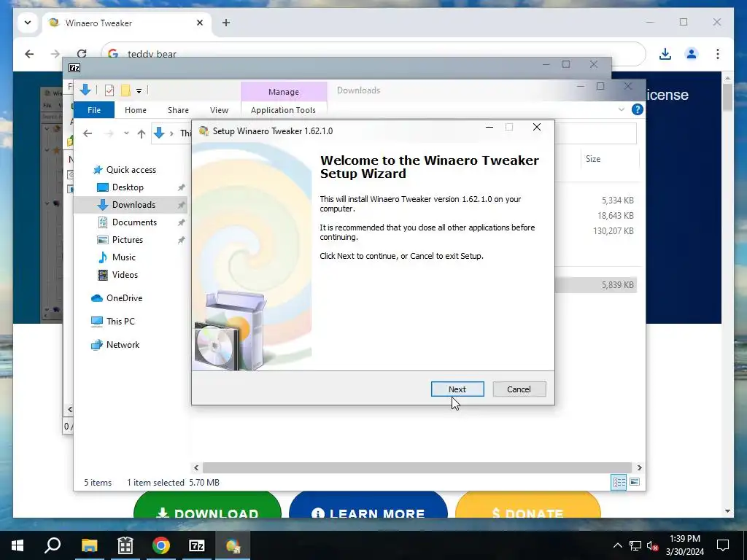747x560 pixels.
Task: Open the Action Center notifications icon
Action: tap(723, 545)
